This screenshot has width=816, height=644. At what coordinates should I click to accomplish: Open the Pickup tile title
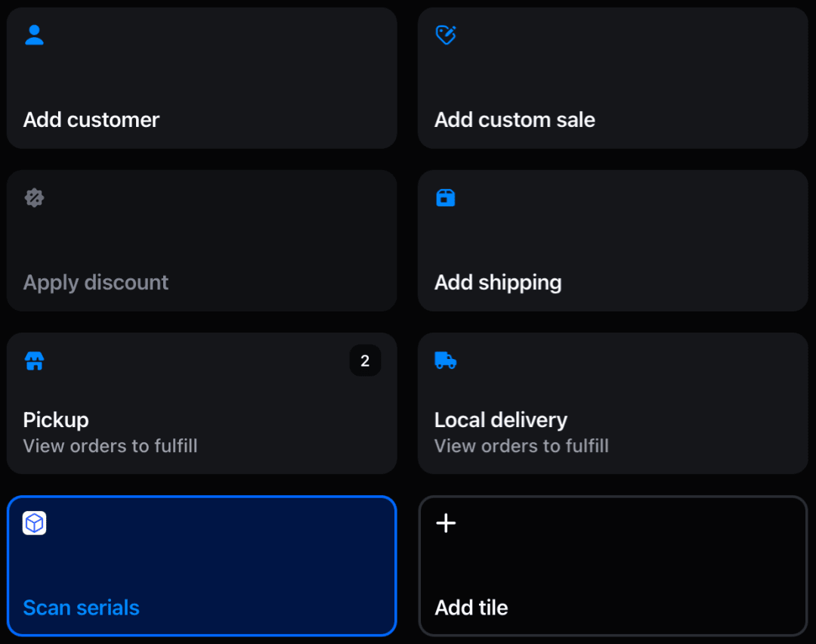click(56, 420)
